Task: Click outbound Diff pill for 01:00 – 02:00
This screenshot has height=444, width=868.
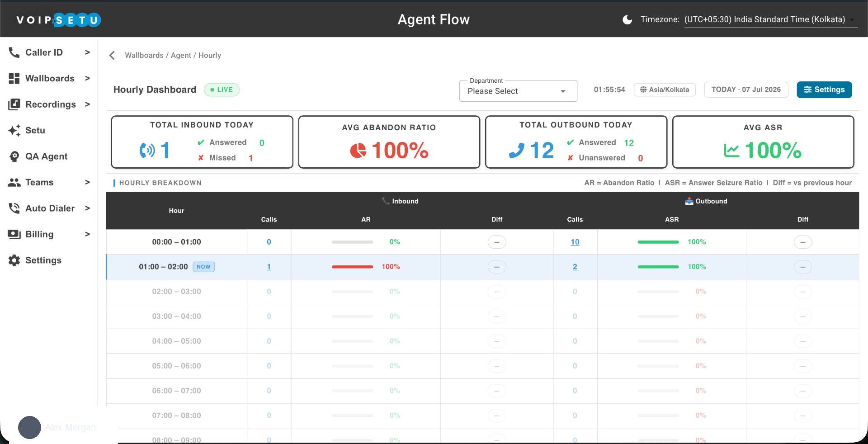Action: tap(803, 267)
